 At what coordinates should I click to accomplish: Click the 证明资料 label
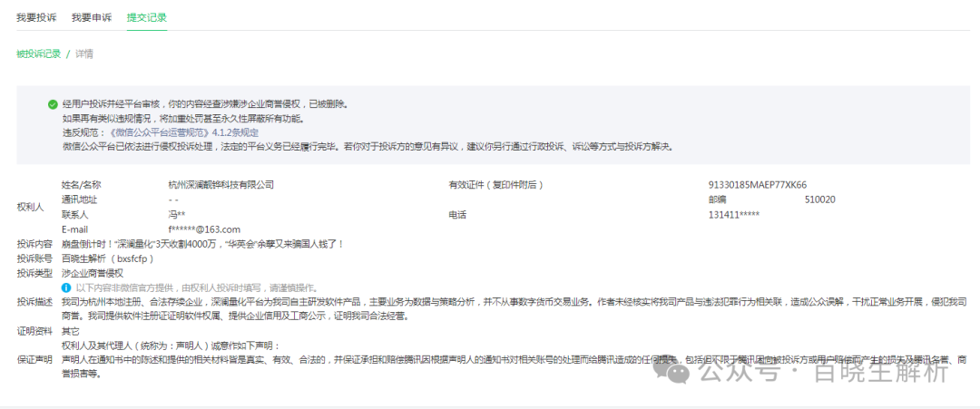click(34, 331)
